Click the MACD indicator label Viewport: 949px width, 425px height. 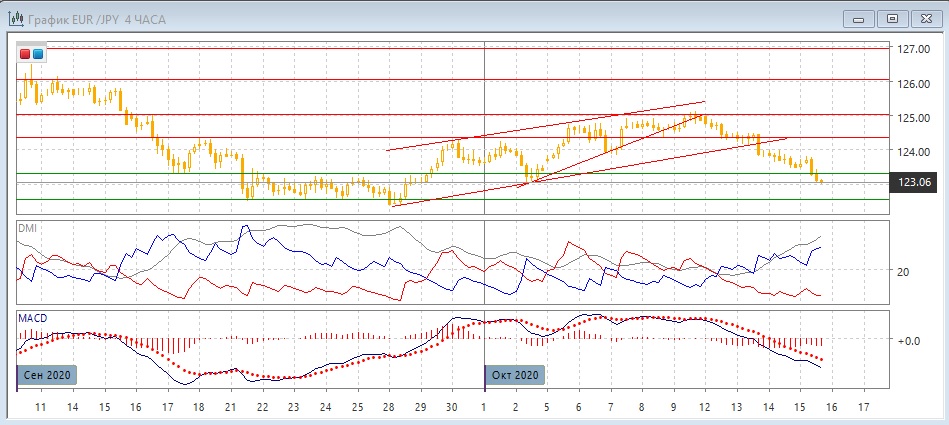31,318
